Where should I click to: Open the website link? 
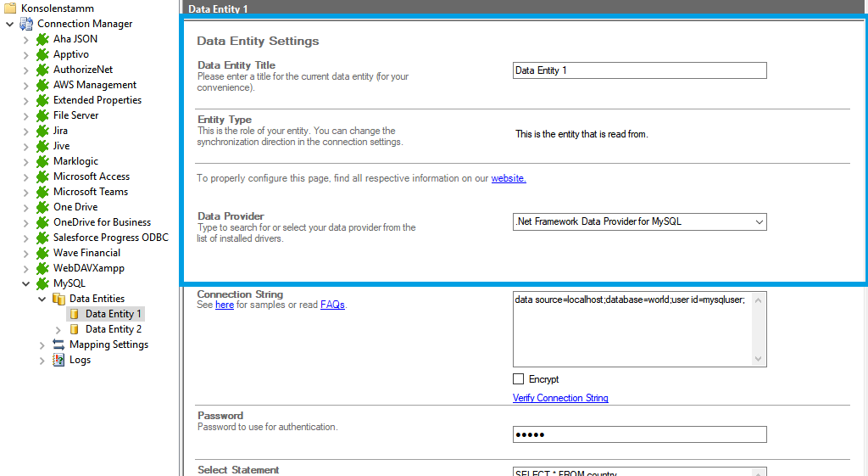click(509, 178)
